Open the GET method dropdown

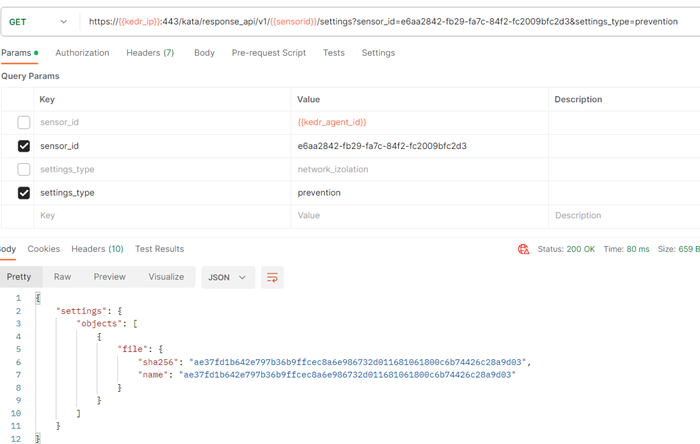point(40,21)
